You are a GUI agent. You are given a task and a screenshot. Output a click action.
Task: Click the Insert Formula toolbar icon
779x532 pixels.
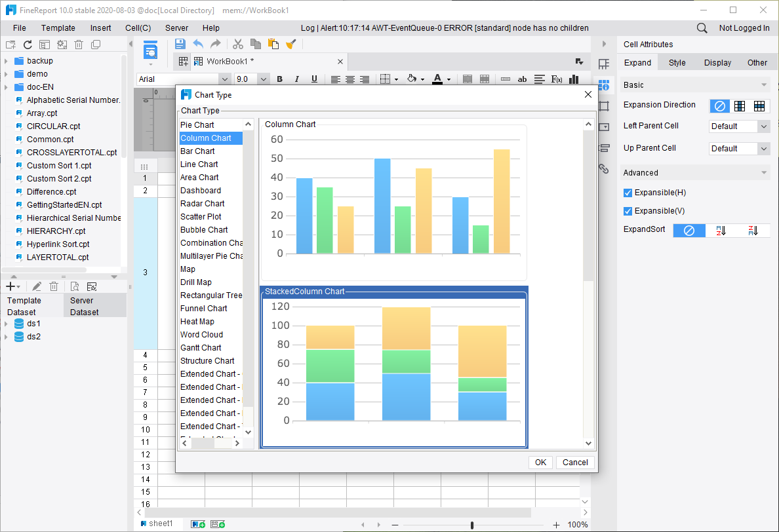coord(557,79)
